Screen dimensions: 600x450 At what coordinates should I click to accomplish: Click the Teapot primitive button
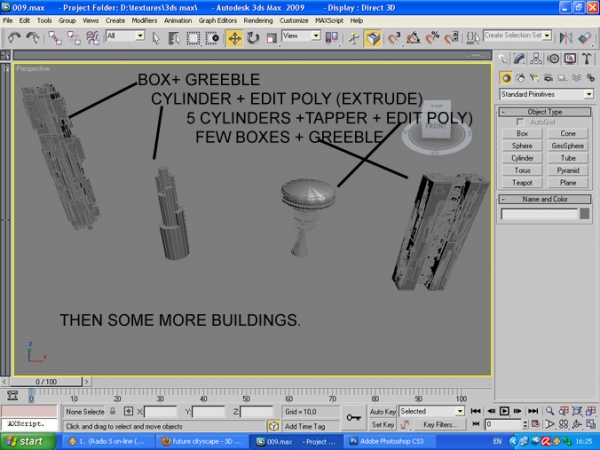pos(522,183)
